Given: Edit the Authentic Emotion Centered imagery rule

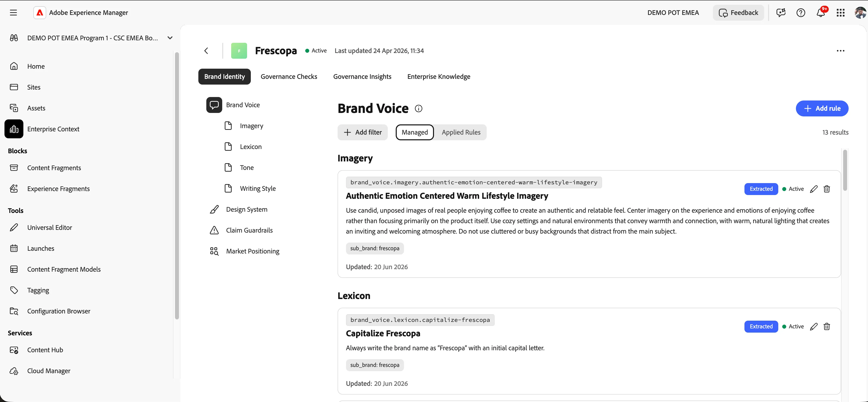Looking at the screenshot, I should click(814, 189).
